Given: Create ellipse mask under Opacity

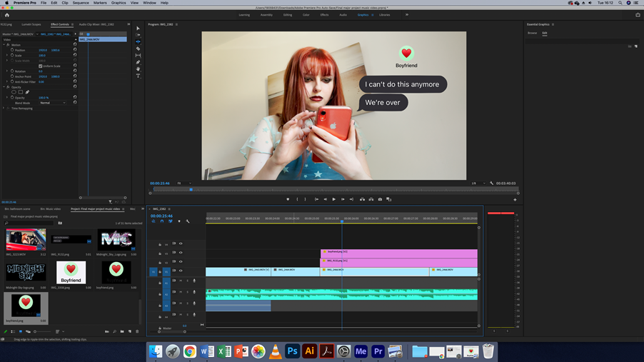Looking at the screenshot, I should [x=14, y=92].
